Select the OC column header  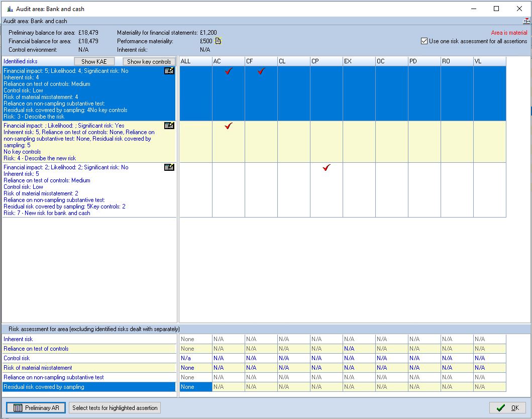391,61
